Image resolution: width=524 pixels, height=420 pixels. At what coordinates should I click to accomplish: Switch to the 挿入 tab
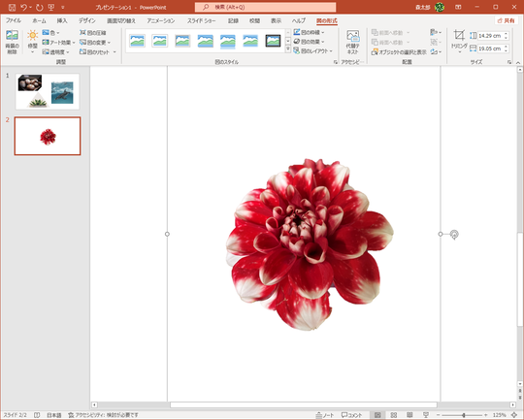[62, 20]
